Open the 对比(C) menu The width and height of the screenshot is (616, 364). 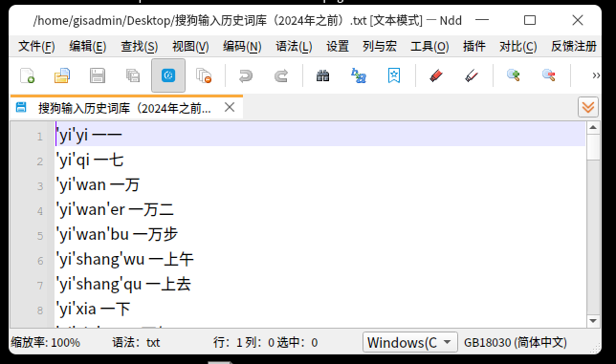pyautogui.click(x=518, y=47)
